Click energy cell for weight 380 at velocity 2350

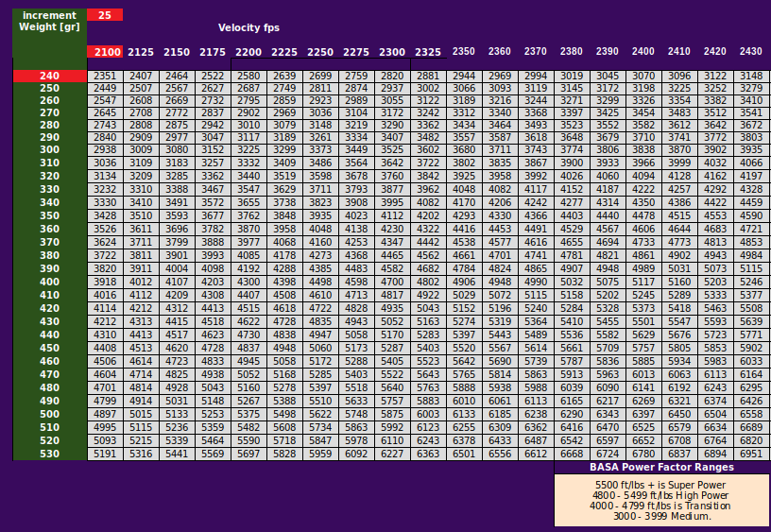(464, 255)
